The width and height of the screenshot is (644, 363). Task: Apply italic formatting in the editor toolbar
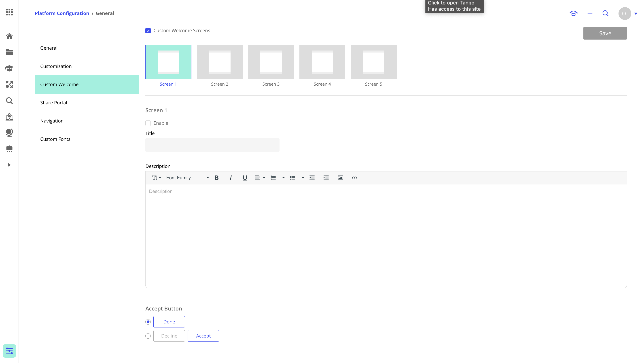pos(231,178)
